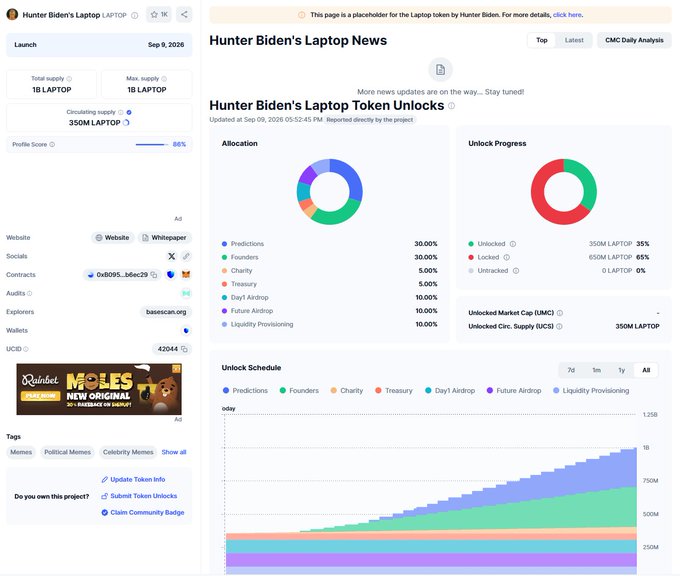Open the Memes tag

[21, 452]
